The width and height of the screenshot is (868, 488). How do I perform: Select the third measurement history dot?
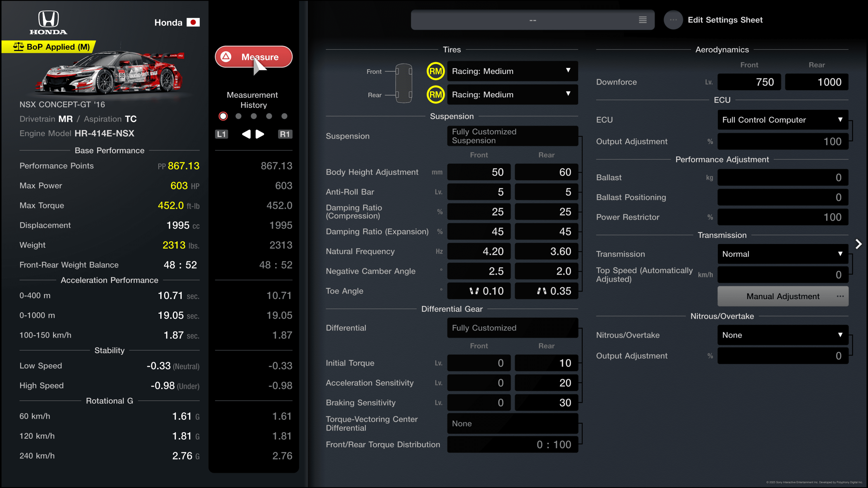[254, 116]
